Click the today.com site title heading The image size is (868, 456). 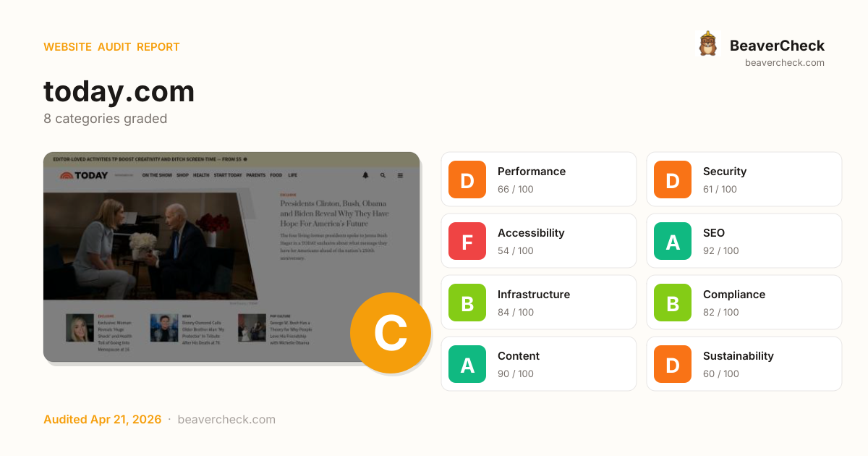click(x=119, y=92)
